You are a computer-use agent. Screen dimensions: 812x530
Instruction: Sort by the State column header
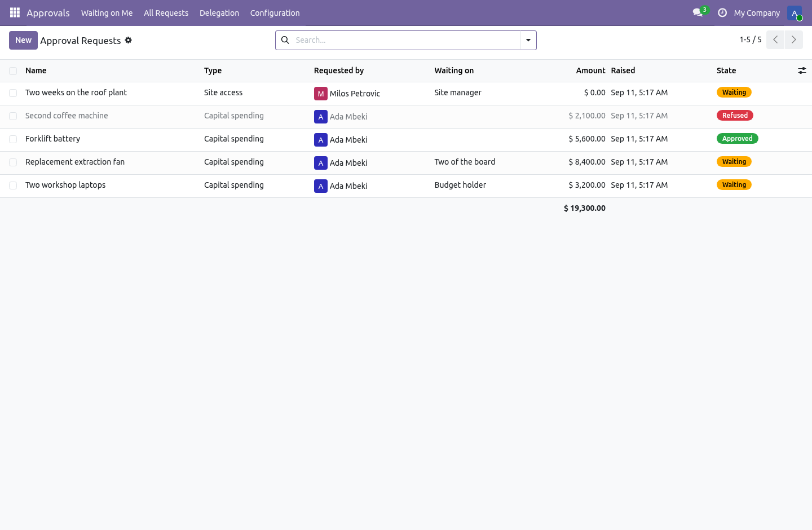(x=726, y=70)
